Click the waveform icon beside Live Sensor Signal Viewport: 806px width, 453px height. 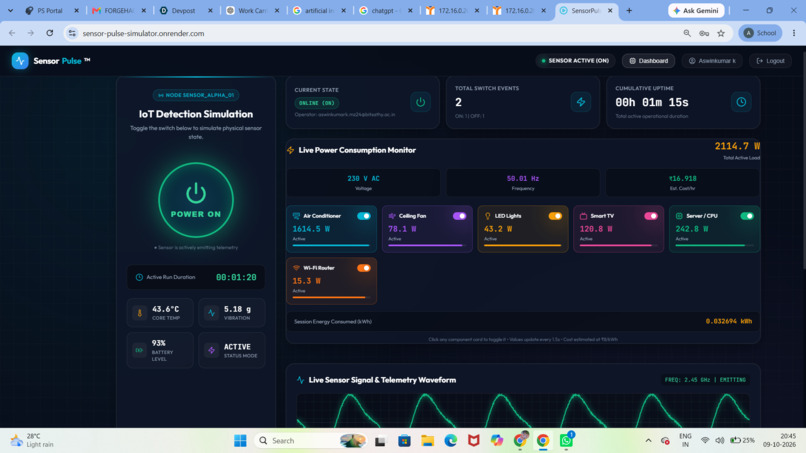(300, 380)
